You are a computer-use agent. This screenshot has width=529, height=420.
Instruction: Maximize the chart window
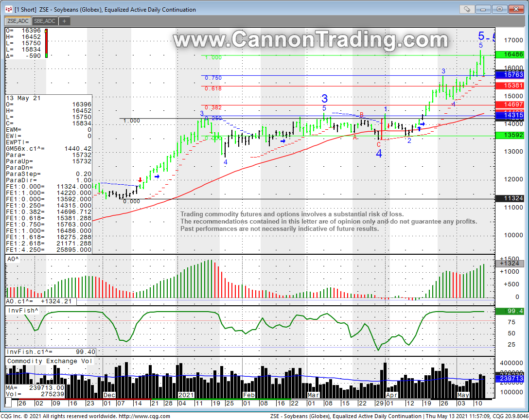[500, 9]
